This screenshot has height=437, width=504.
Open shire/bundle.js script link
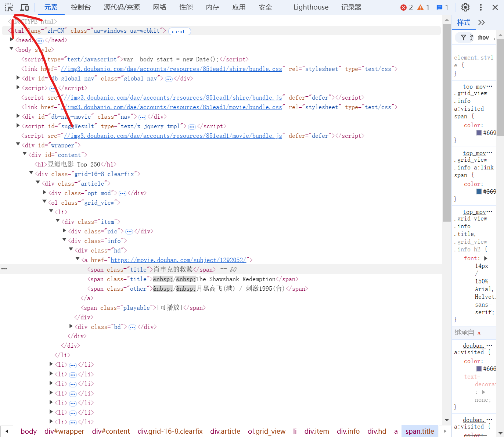pos(173,98)
